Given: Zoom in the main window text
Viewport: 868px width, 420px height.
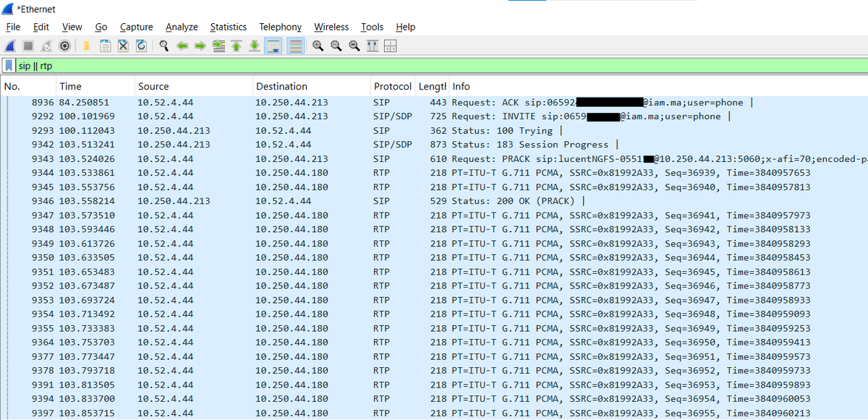Looking at the screenshot, I should [x=318, y=46].
